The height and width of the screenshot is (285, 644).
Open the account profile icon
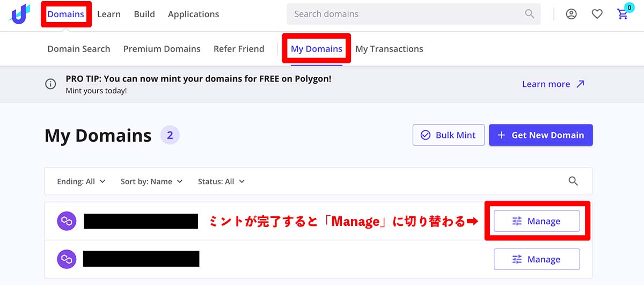572,14
